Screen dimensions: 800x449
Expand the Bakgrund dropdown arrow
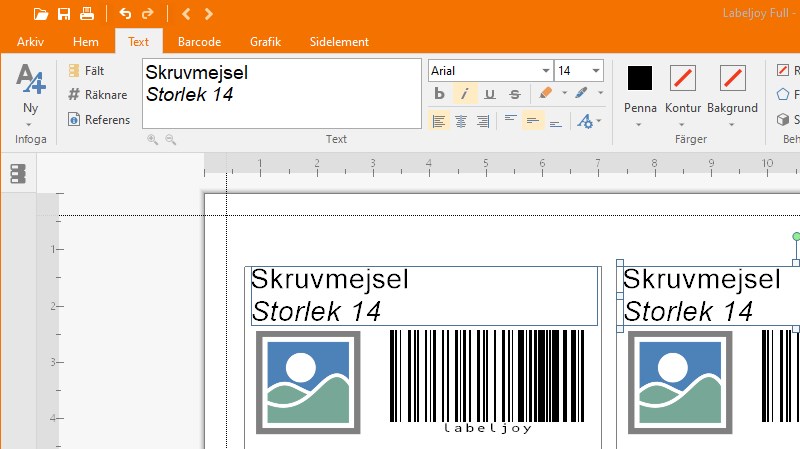click(731, 124)
